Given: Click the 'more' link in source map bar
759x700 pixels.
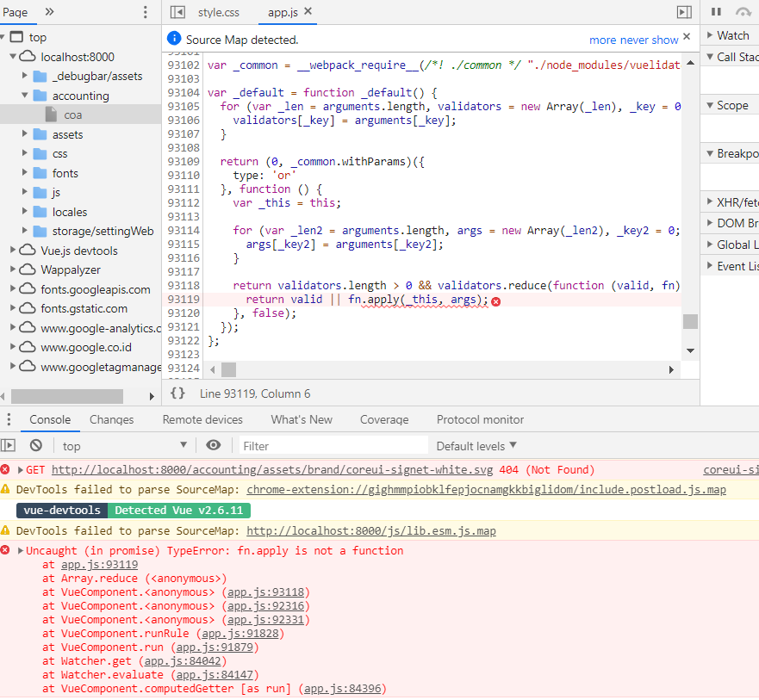Looking at the screenshot, I should pyautogui.click(x=602, y=40).
